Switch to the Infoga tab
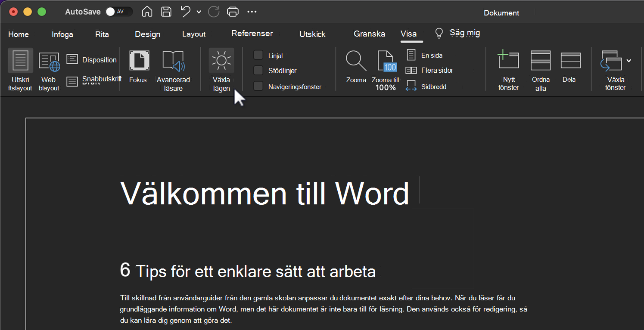Viewport: 644px width, 330px height. [x=62, y=34]
